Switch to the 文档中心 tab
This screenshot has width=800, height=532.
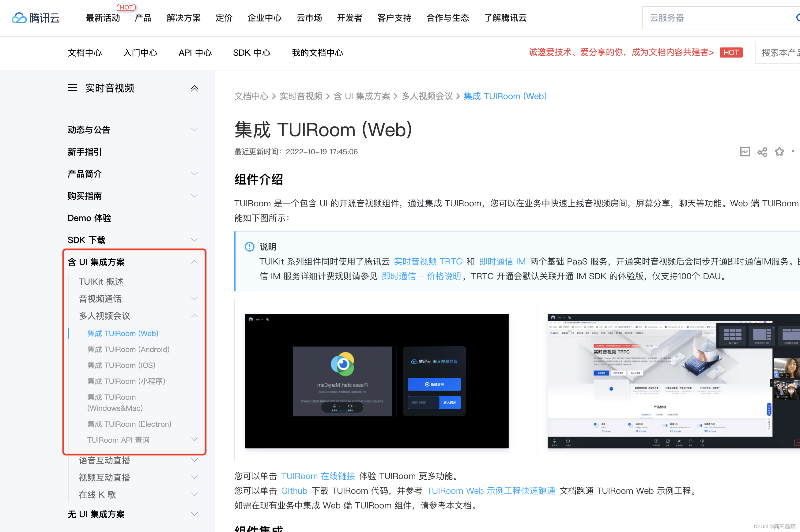[x=85, y=53]
